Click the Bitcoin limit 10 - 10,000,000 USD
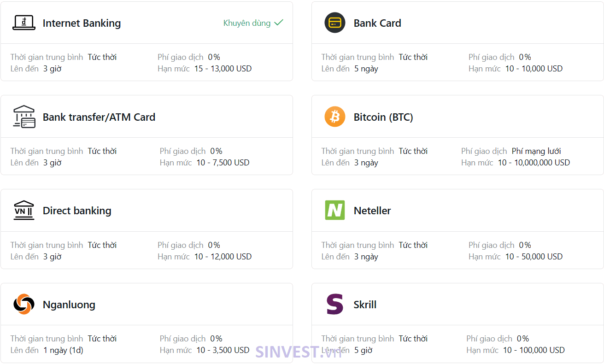This screenshot has height=364, width=604. [534, 163]
